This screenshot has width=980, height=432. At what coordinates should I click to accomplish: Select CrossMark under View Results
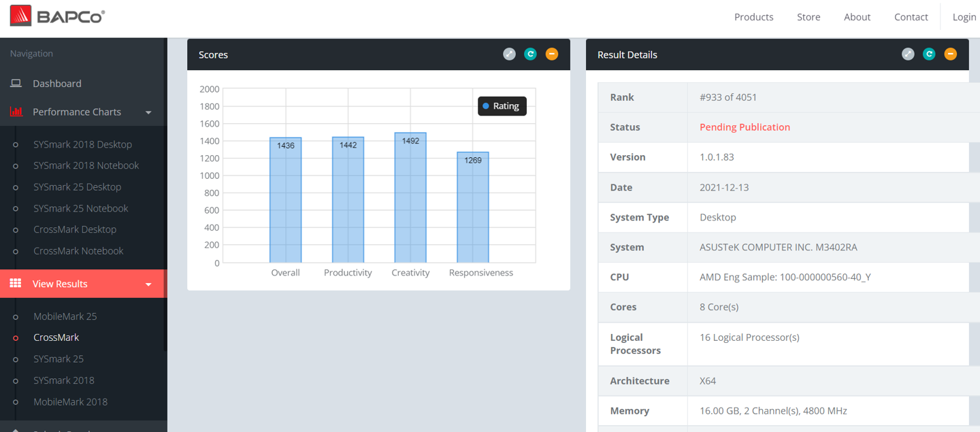point(56,337)
